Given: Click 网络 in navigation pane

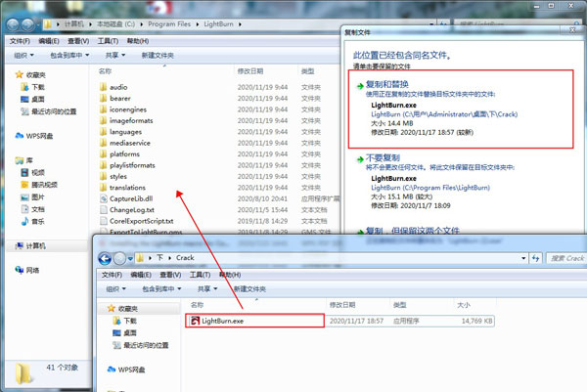Looking at the screenshot, I should (32, 270).
